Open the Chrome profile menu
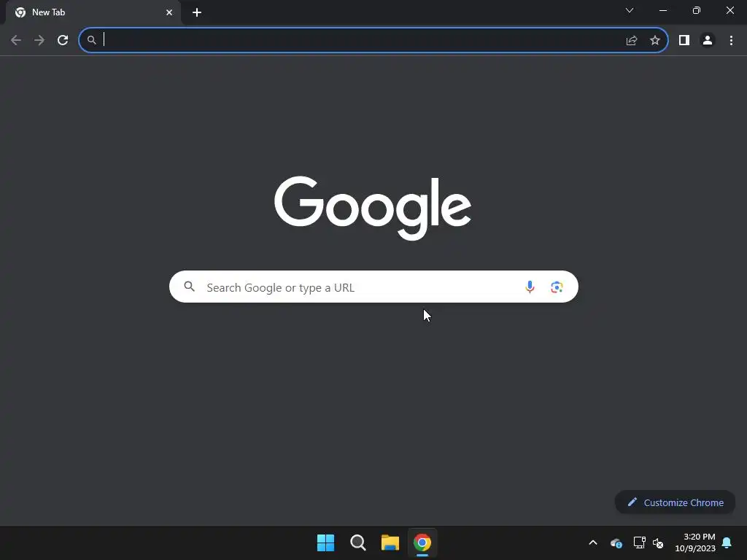 [708, 41]
